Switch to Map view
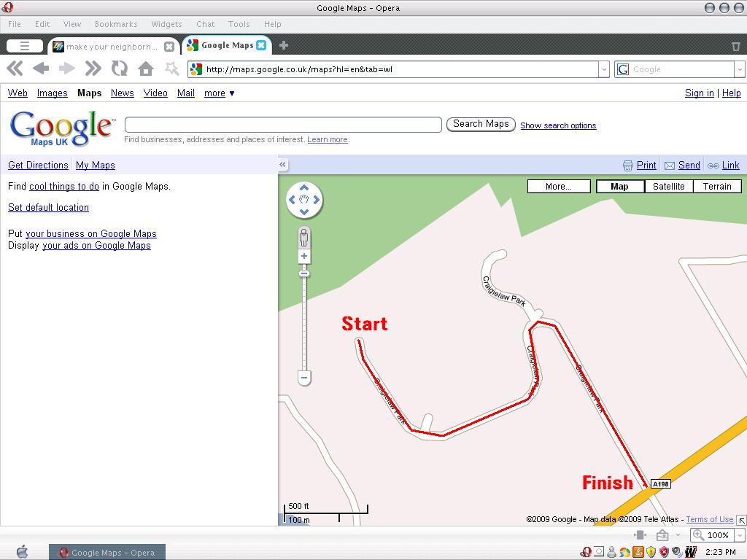The image size is (747, 560). (x=620, y=186)
